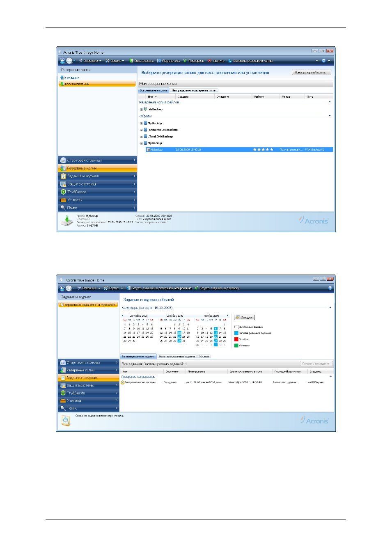This screenshot has width=392, height=554.
Task: Click Help icon in the second window
Action: pos(330,288)
